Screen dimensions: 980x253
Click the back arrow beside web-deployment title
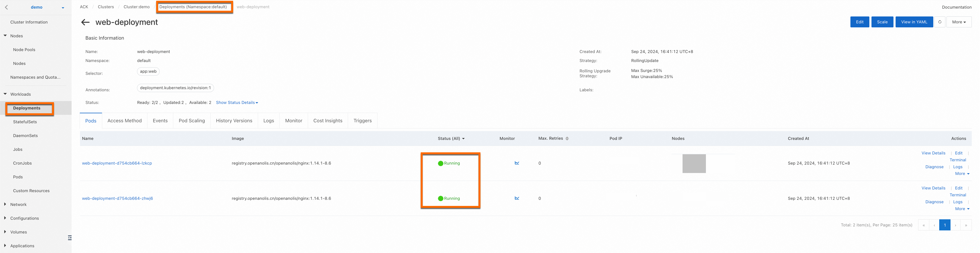point(85,22)
